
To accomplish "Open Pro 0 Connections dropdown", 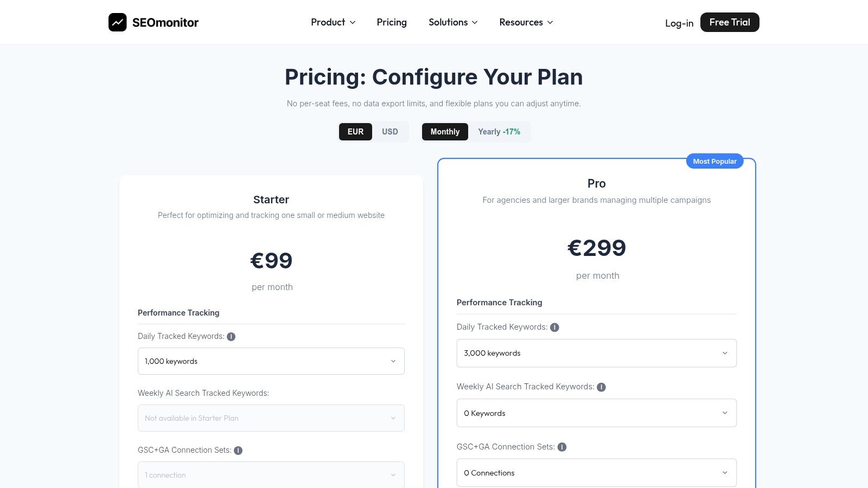I will [597, 473].
